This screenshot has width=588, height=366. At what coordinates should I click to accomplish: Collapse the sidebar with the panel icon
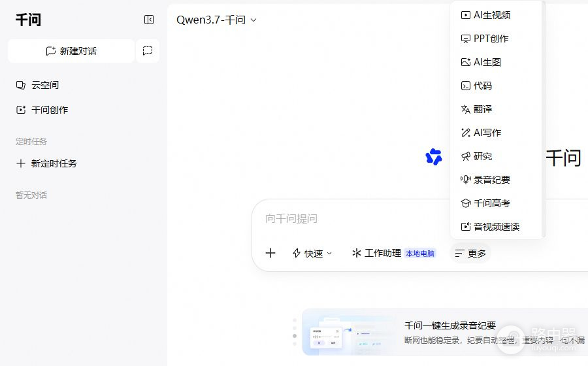tap(149, 20)
